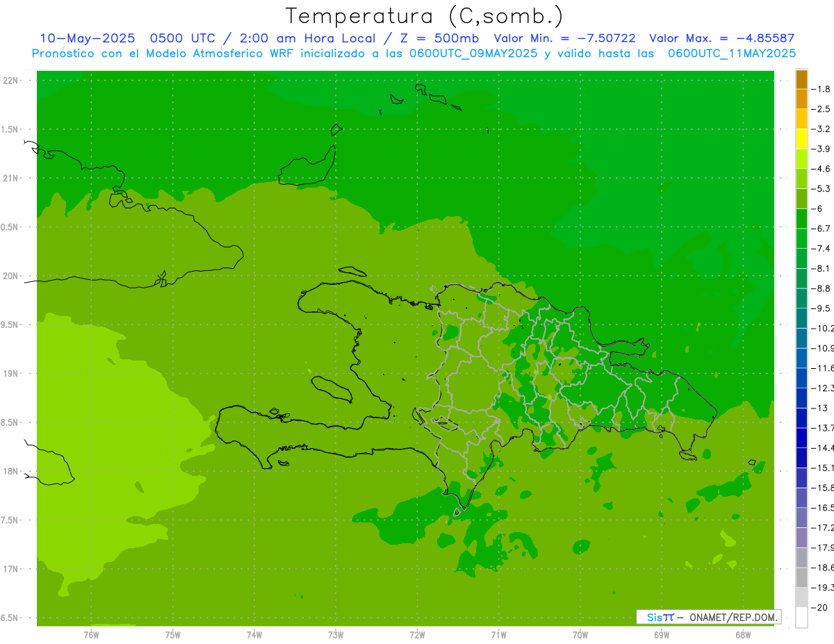Click the "-15.1" colorbar value
The height and width of the screenshot is (644, 834).
point(822,468)
